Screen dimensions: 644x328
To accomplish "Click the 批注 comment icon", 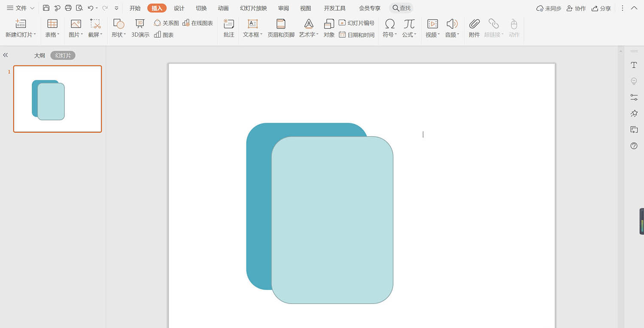I will (x=229, y=27).
